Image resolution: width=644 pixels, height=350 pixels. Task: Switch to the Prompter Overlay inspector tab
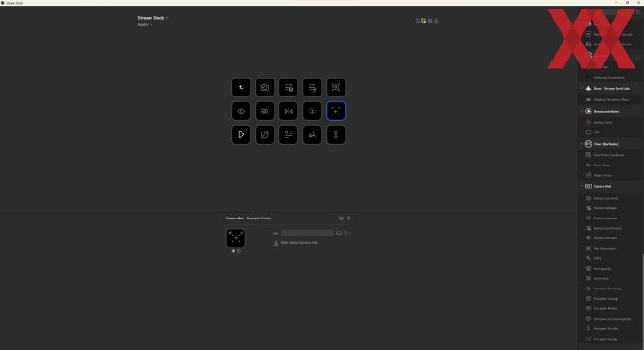[x=259, y=219]
